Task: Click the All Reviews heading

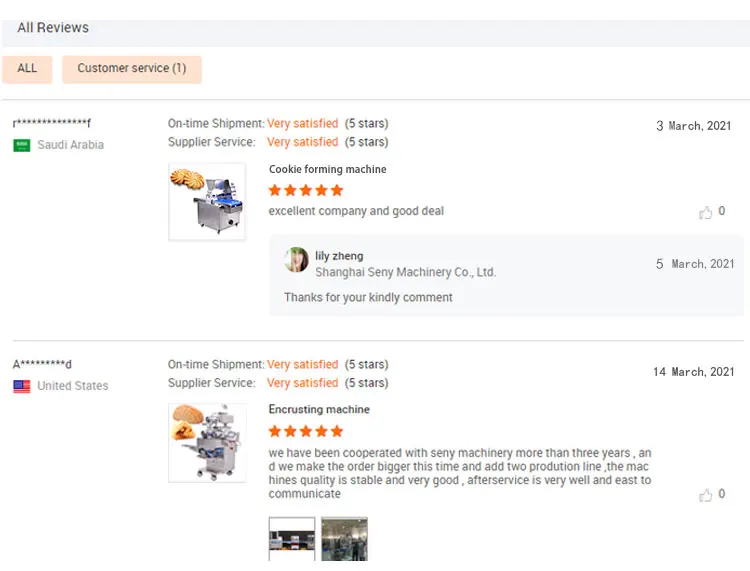Action: 53,28
